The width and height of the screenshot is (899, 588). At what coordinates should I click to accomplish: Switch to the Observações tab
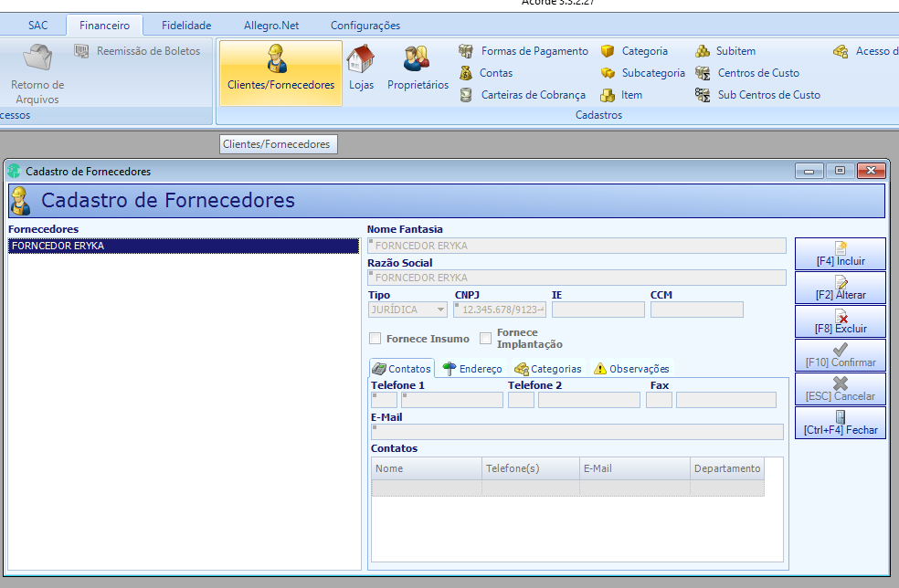click(631, 369)
